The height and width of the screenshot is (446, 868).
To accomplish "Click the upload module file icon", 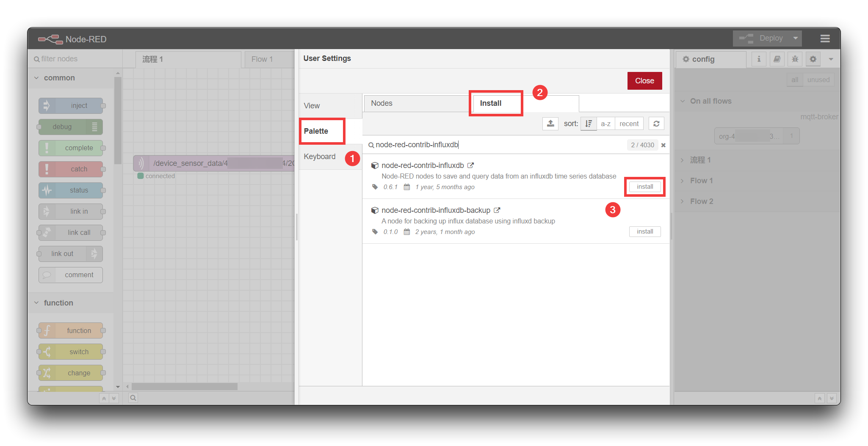I will [550, 124].
